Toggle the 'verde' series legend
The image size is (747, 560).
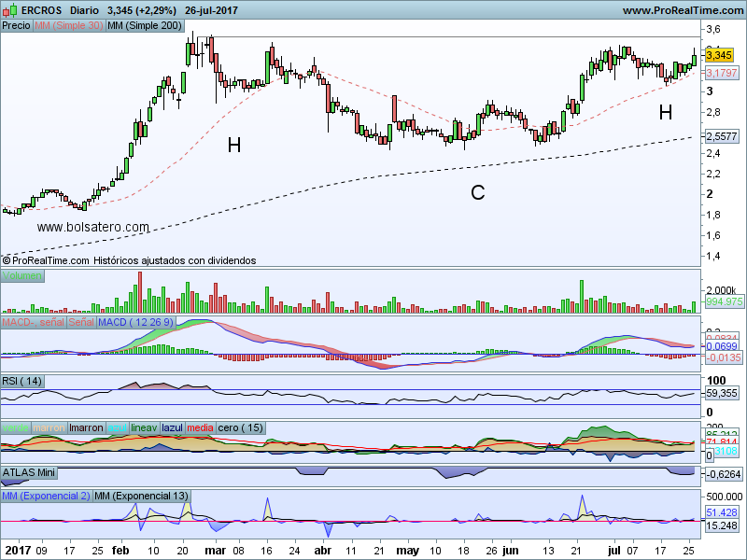[x=16, y=427]
